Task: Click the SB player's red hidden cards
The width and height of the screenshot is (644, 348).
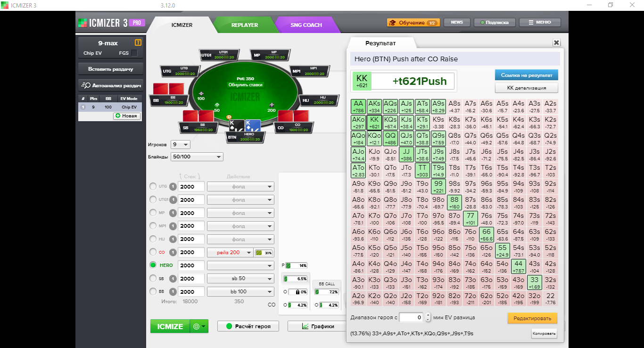Action: click(198, 116)
